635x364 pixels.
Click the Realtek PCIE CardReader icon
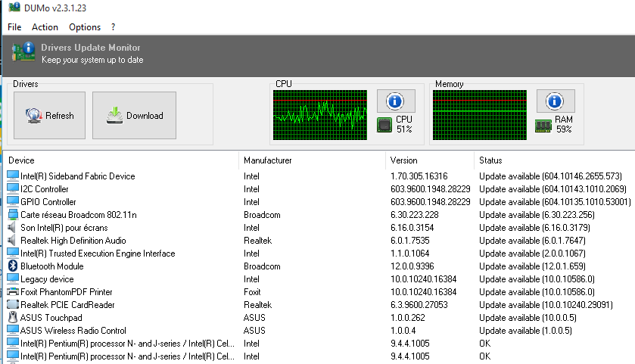[13, 304]
